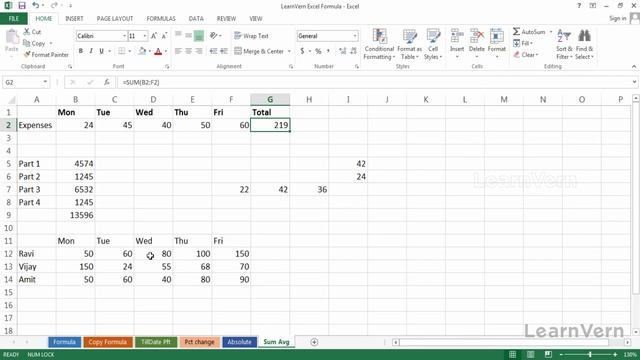Open Sort & Filter
640x360 pixels.
pos(564,44)
